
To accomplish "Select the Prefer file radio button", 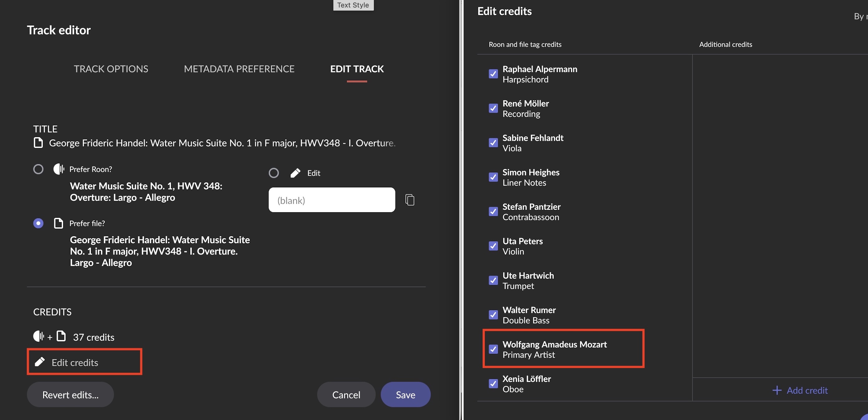I will point(38,223).
